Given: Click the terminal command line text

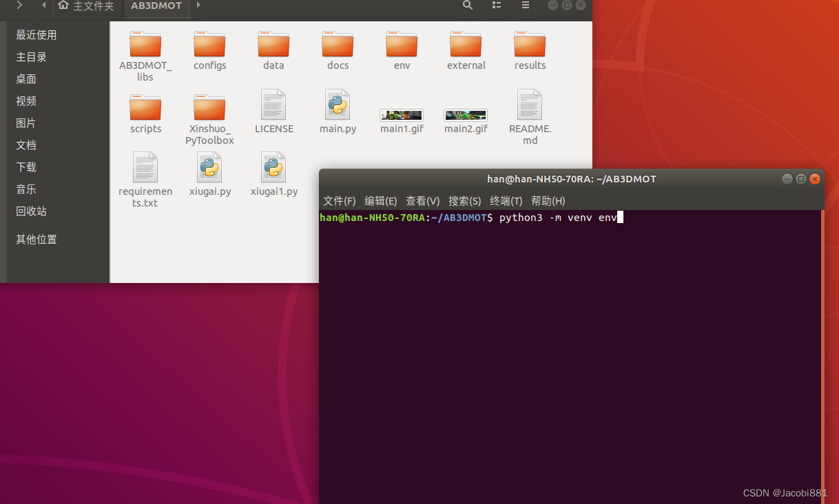Looking at the screenshot, I should pos(558,218).
